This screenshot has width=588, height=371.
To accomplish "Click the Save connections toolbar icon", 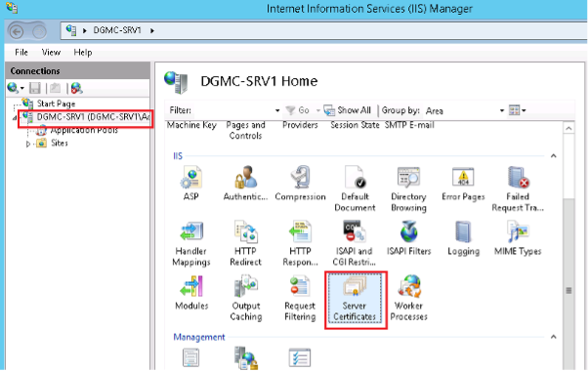I will pyautogui.click(x=35, y=89).
